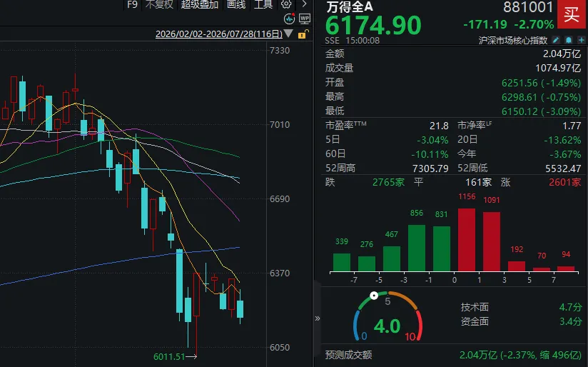588x367 pixels.
Task: Open the 超级叠加 menu
Action: pos(200,4)
